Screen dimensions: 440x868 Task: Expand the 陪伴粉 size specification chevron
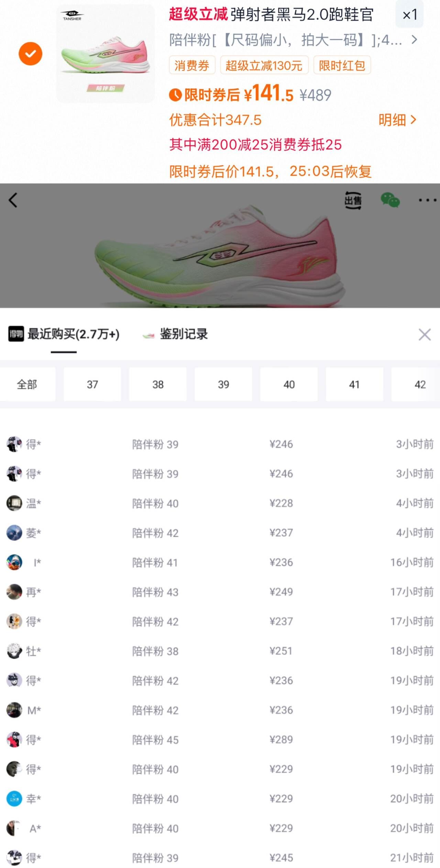(414, 40)
